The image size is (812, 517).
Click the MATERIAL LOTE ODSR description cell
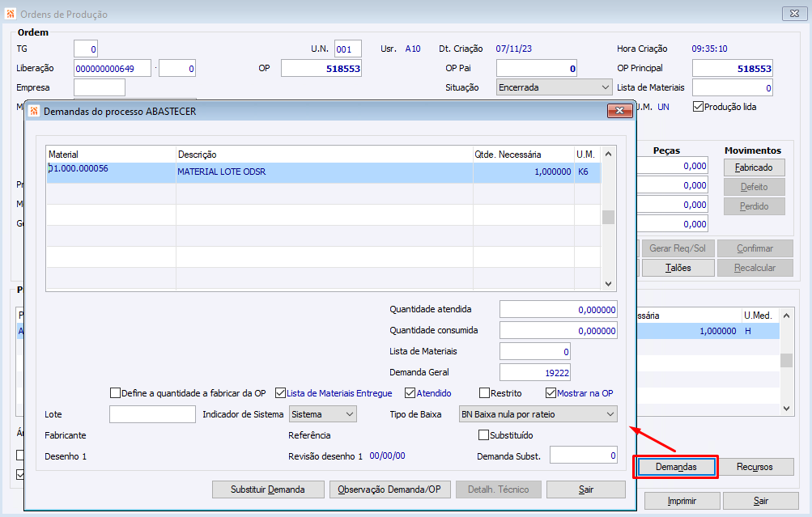coord(324,172)
